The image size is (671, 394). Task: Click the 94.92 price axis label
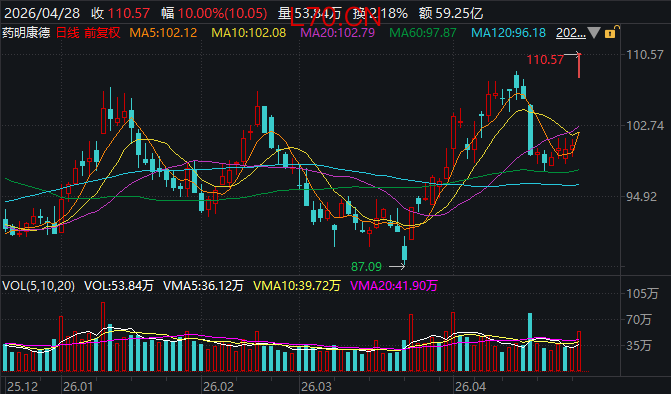[641, 197]
